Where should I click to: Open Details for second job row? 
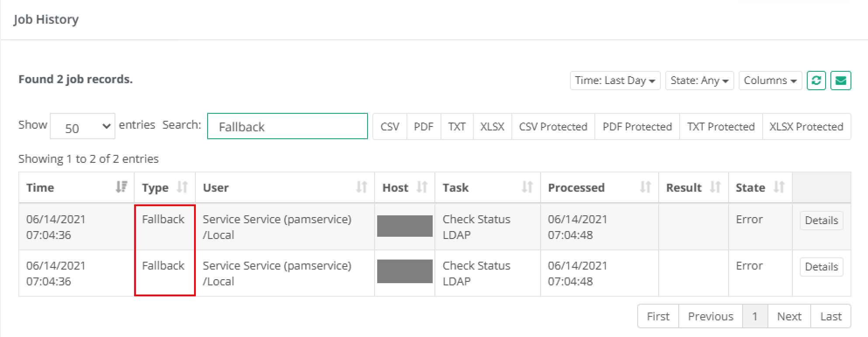point(822,267)
